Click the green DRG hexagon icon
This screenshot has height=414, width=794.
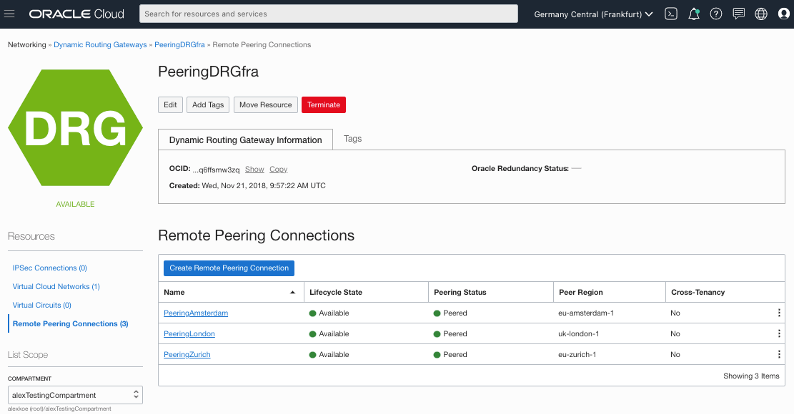point(75,128)
